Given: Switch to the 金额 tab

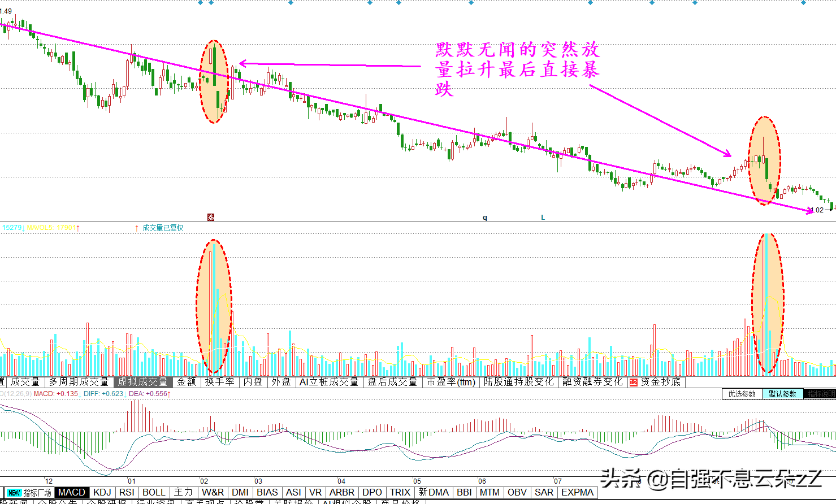Looking at the screenshot, I should pyautogui.click(x=187, y=382).
